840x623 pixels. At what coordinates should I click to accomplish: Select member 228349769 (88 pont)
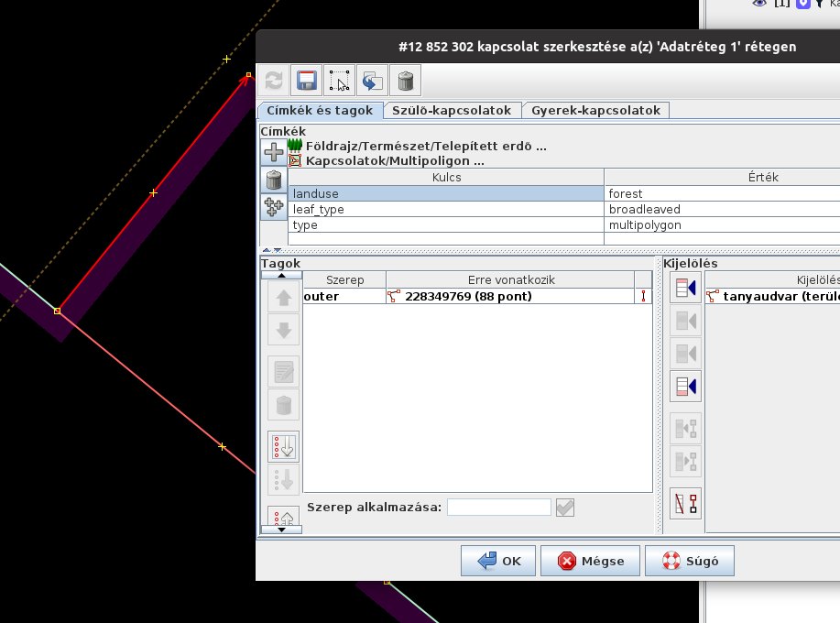[510, 296]
